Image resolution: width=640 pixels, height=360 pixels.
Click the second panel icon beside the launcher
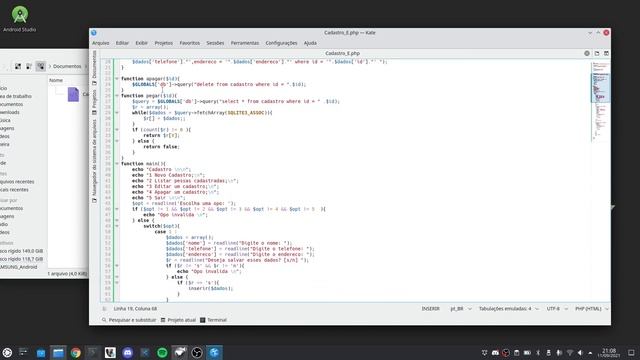(x=23, y=352)
